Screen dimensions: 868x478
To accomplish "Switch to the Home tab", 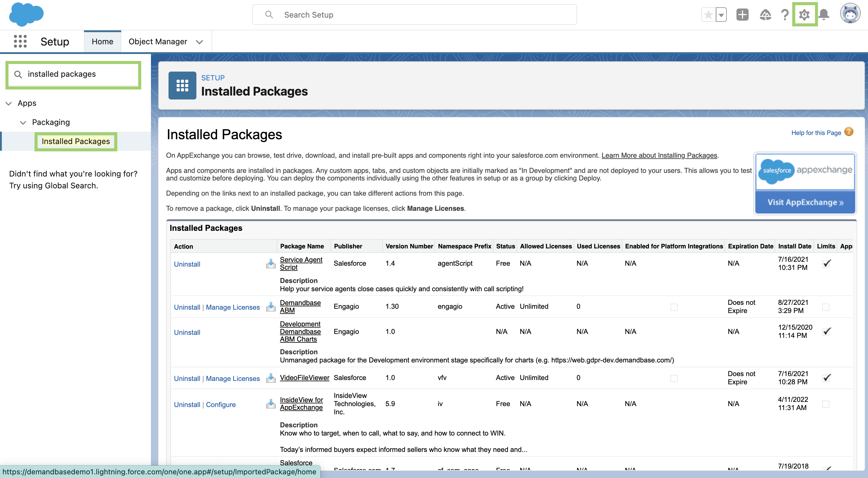I will click(x=102, y=42).
